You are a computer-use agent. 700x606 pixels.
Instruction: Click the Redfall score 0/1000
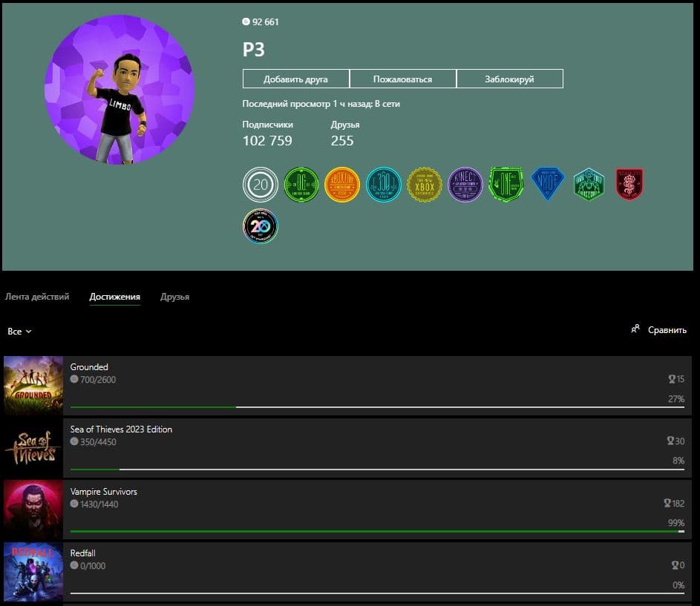click(x=93, y=566)
